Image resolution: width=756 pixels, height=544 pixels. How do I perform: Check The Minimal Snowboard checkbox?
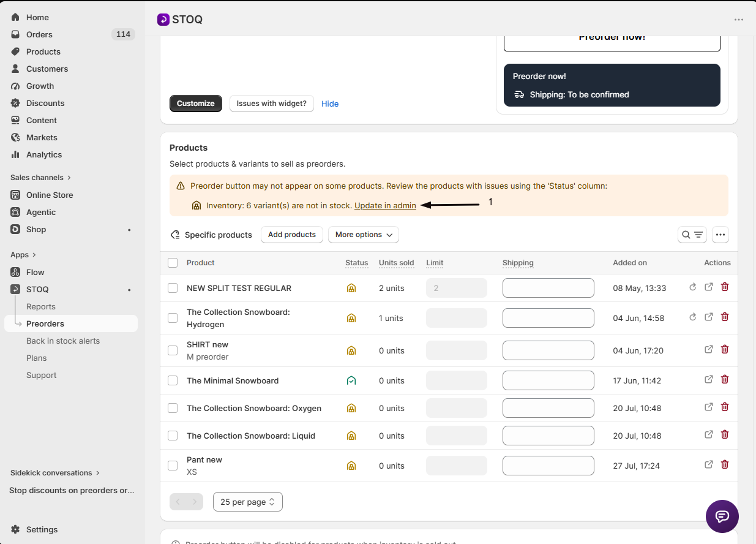click(x=173, y=380)
